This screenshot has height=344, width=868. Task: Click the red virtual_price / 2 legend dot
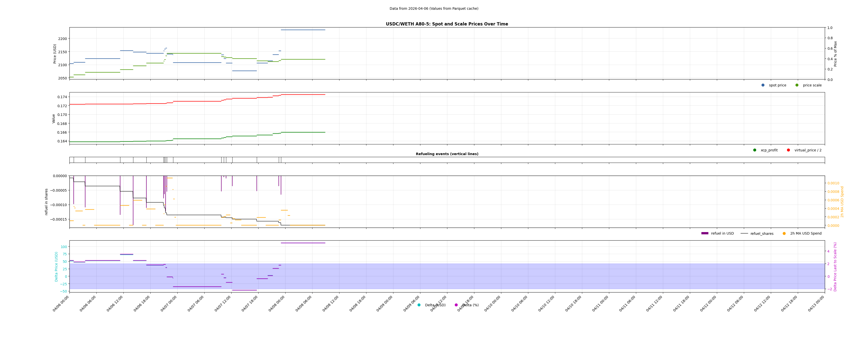(789, 150)
